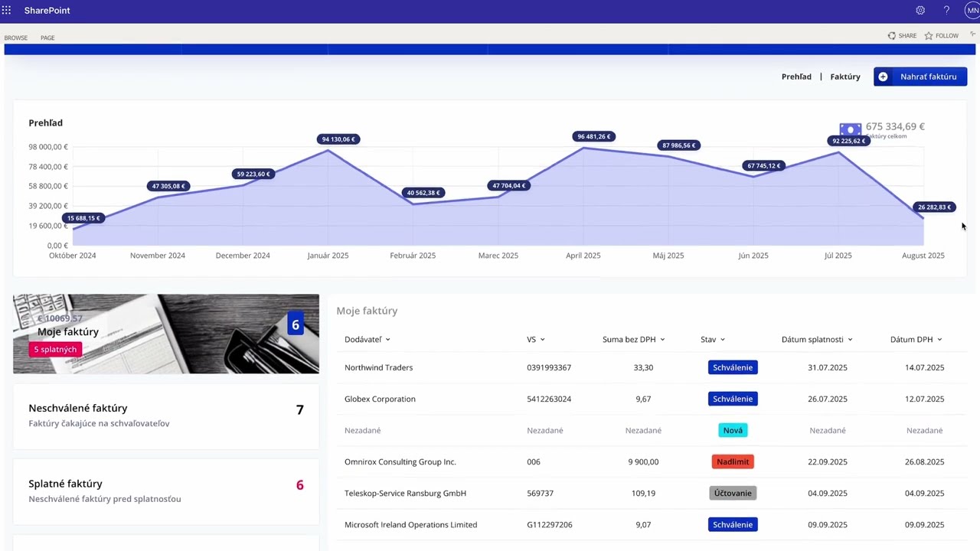Screen dimensions: 980x551
Task: Open the Moje faktúry image card
Action: point(166,334)
